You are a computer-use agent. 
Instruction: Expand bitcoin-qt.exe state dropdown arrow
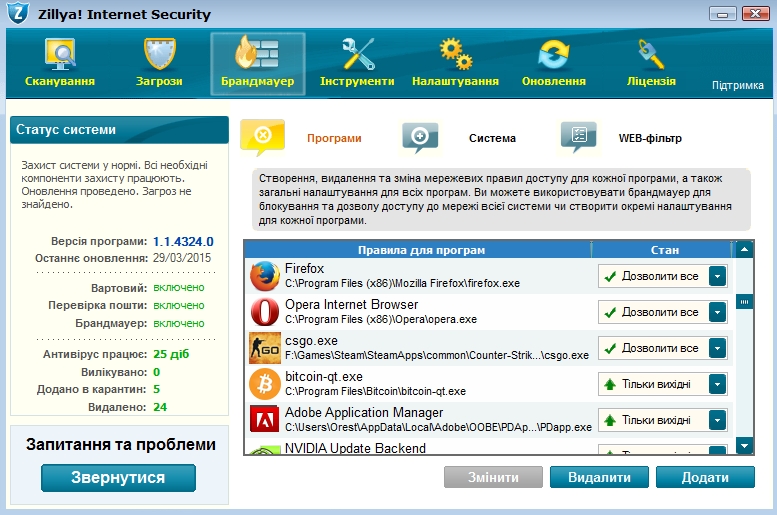pyautogui.click(x=717, y=384)
